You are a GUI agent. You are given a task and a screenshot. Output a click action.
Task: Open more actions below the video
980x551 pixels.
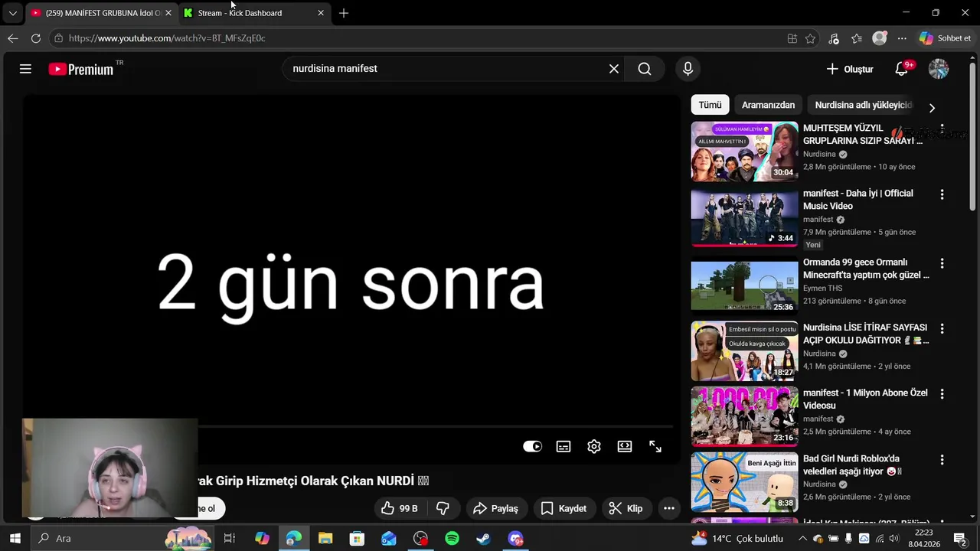(x=669, y=508)
